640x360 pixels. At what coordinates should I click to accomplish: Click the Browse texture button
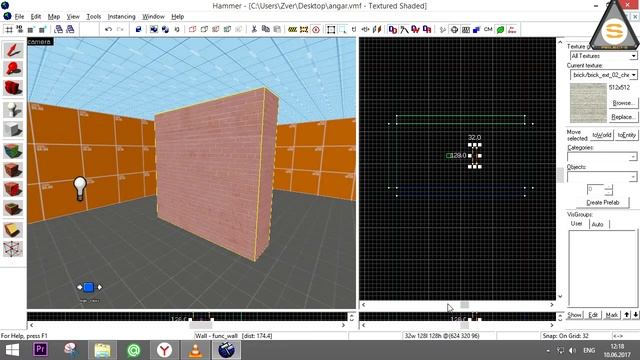coord(623,103)
